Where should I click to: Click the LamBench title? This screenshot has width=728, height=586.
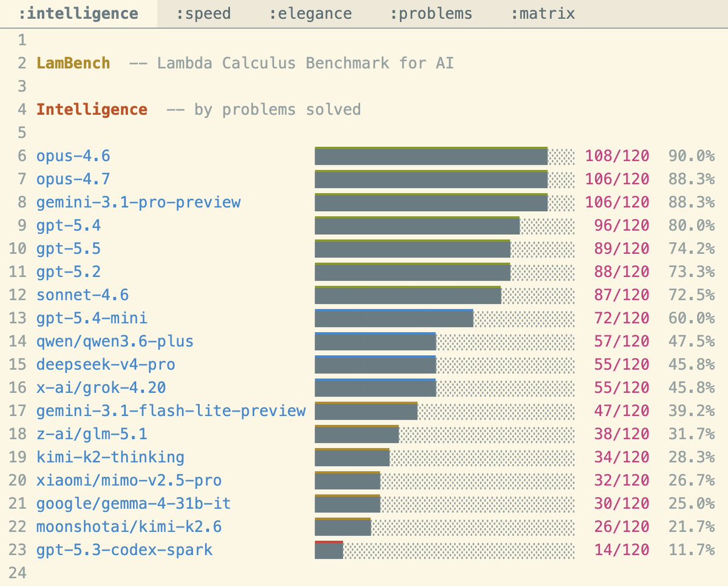tap(73, 63)
